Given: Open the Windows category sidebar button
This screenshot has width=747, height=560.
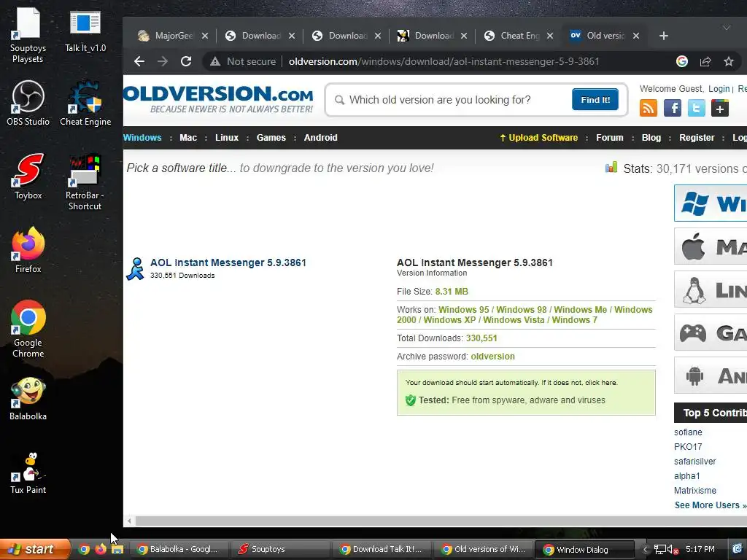Looking at the screenshot, I should click(x=711, y=203).
